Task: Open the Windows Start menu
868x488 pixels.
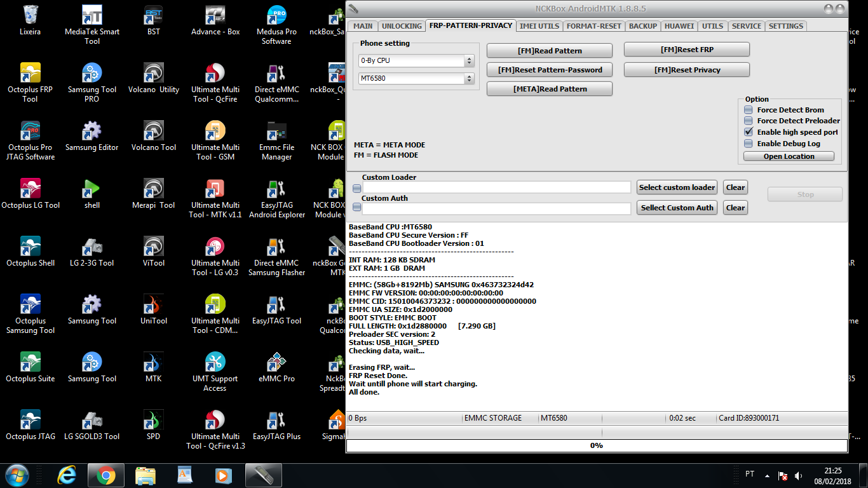Action: point(16,475)
